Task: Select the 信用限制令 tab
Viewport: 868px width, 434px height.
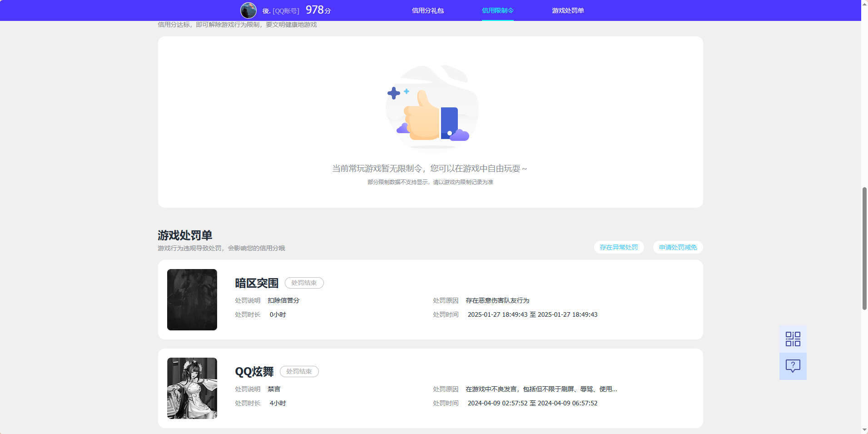Action: click(x=498, y=10)
